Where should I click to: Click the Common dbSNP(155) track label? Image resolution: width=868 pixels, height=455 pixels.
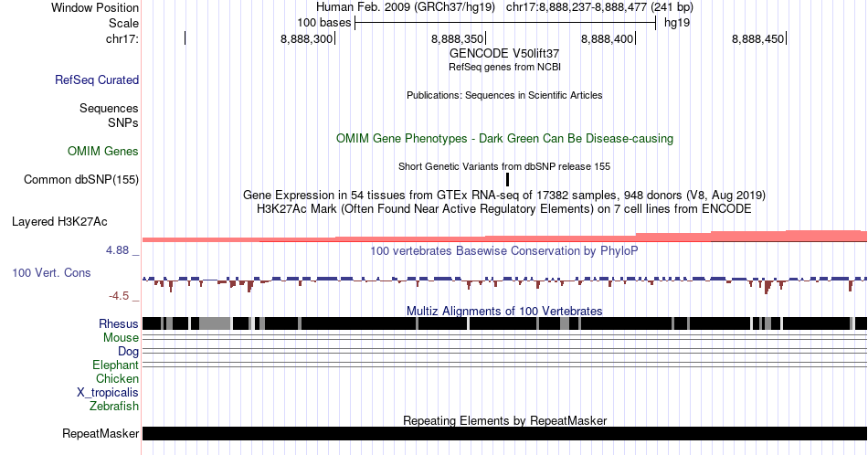(x=80, y=179)
